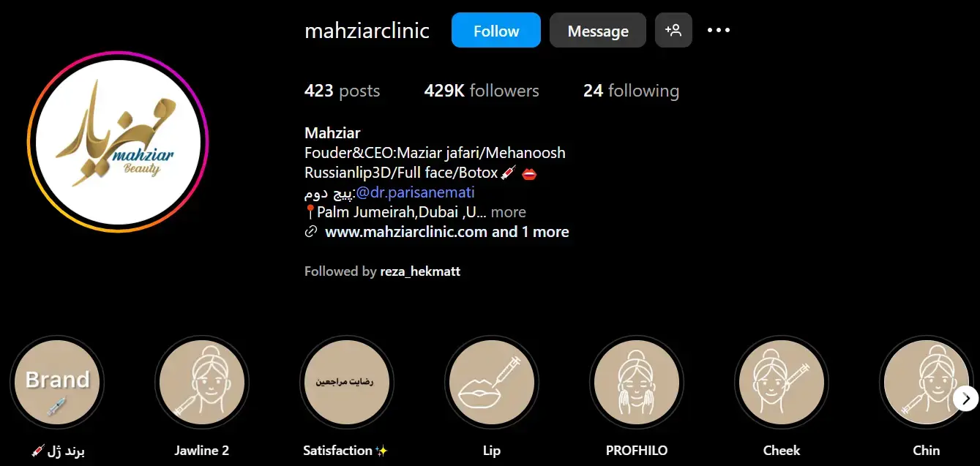View the Mahziar Beauty profile picture story
The height and width of the screenshot is (466, 980).
pos(118,142)
